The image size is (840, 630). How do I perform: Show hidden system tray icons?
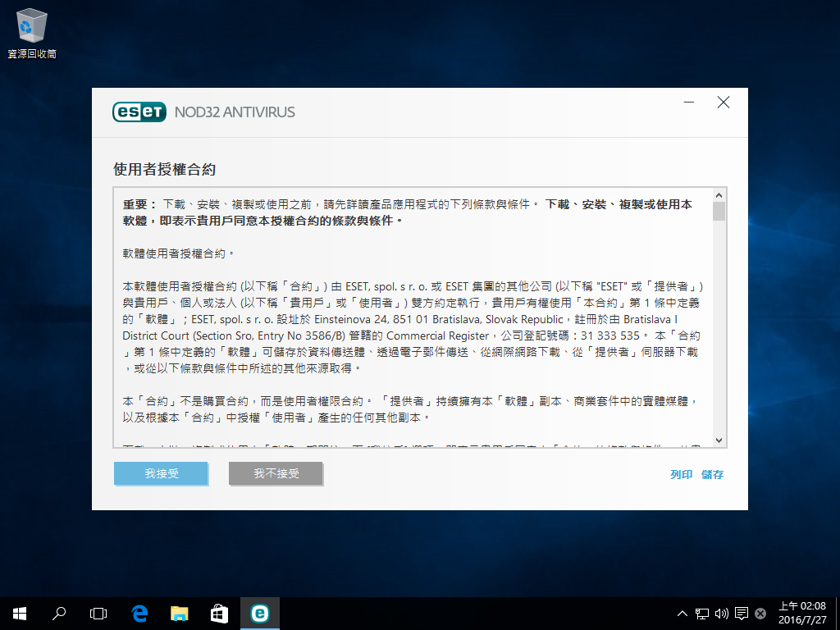click(x=682, y=614)
